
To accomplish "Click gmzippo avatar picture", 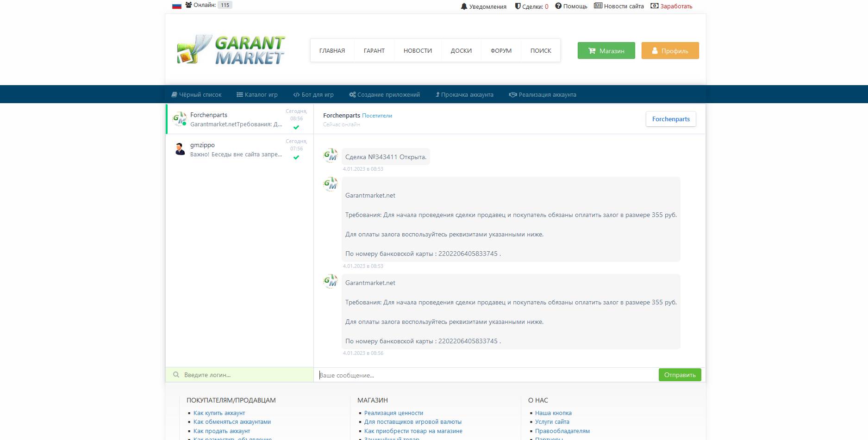I will coord(180,149).
